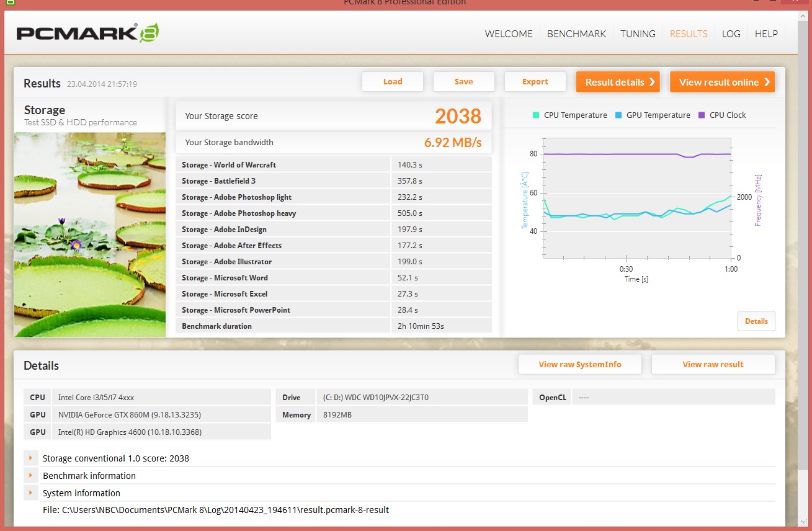Open the HELP tab
This screenshot has width=812, height=531.
[x=766, y=34]
